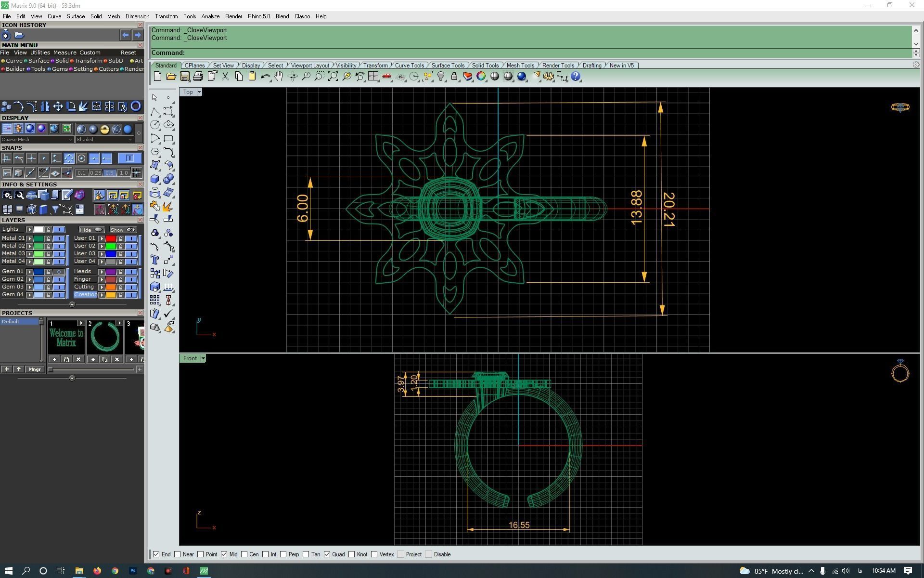Click the User 01 red color swatch
The width and height of the screenshot is (924, 578).
coord(111,238)
